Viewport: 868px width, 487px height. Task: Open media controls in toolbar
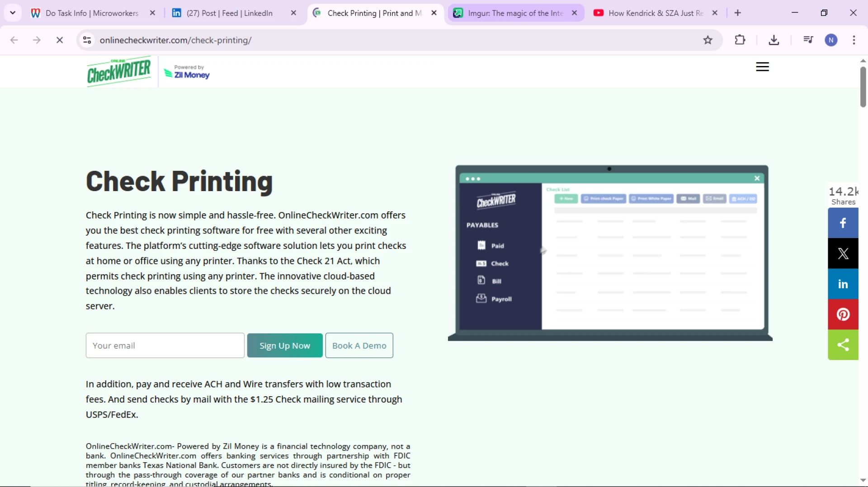[808, 40]
